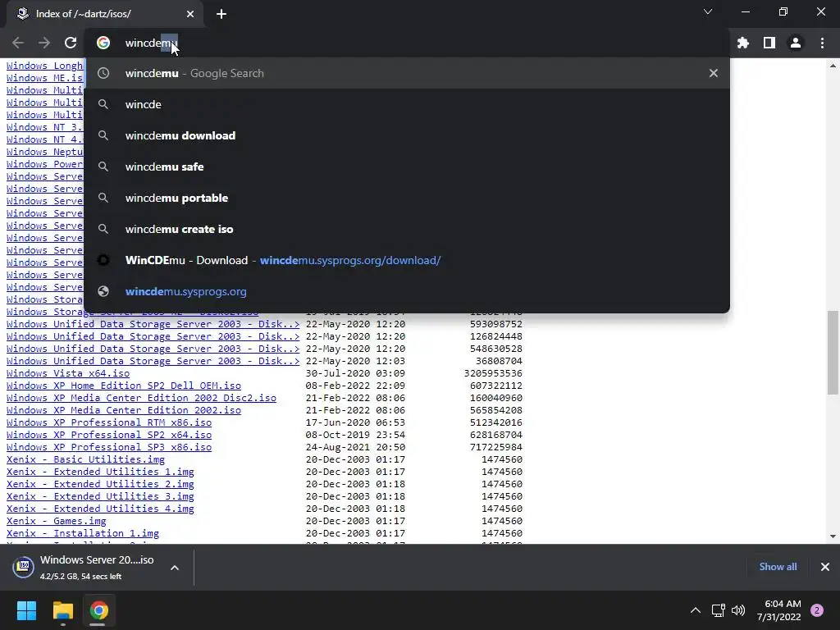Choose the 'wincde' search suggestion
Image resolution: width=840 pixels, height=630 pixels.
click(x=407, y=104)
